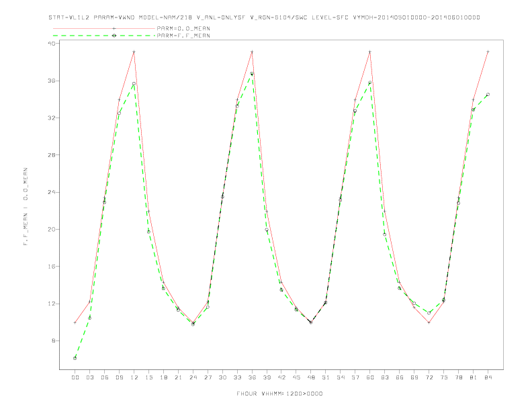Click x-axis forecast hour label 06
The height and width of the screenshot is (411, 532).
[x=105, y=377]
